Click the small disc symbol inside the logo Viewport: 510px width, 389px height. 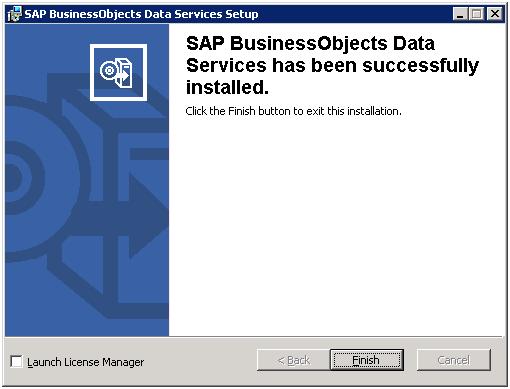pyautogui.click(x=108, y=71)
